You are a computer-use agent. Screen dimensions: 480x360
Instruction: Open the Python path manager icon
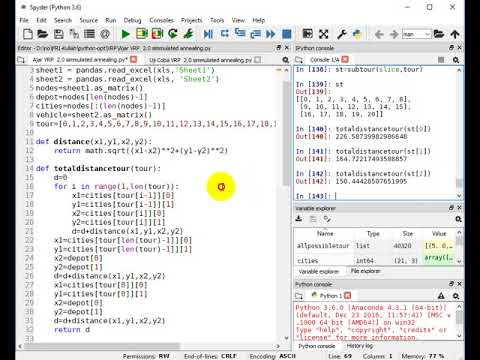tap(357, 34)
